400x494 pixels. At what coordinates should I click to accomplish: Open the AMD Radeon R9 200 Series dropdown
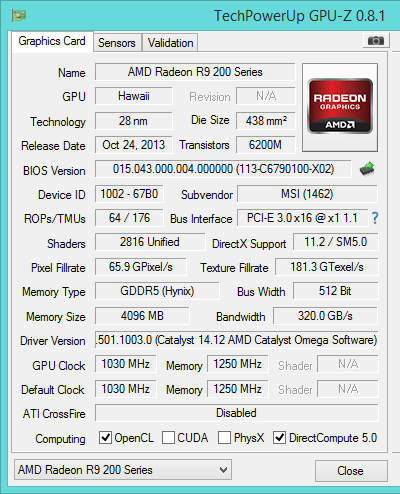coord(123,470)
